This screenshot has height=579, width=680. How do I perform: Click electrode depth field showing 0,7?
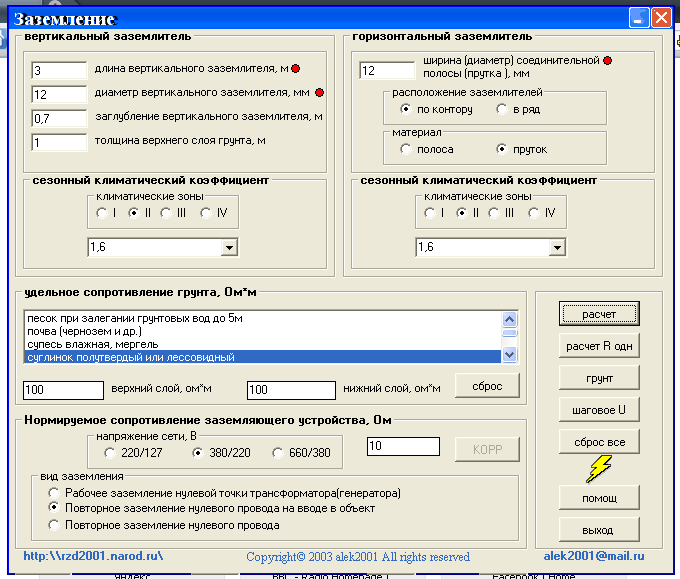click(59, 118)
